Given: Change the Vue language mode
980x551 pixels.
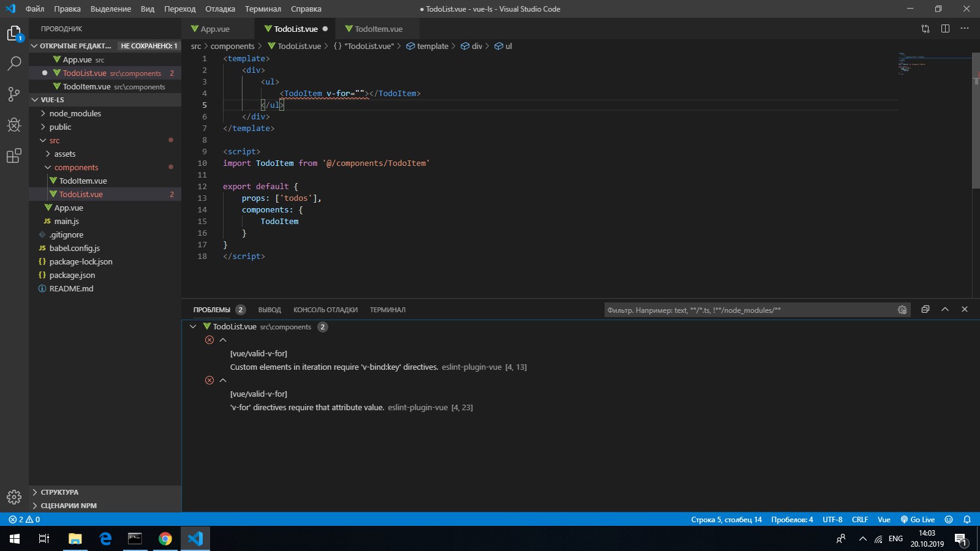Looking at the screenshot, I should [884, 520].
